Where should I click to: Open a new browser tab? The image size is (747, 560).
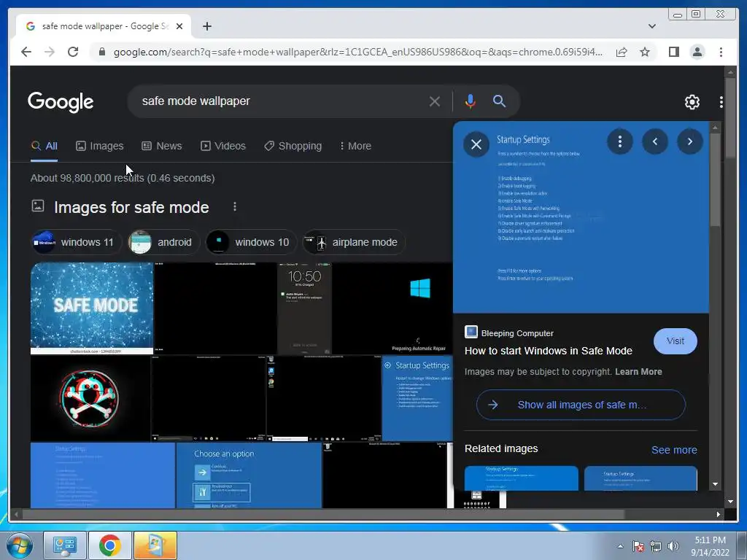206,26
